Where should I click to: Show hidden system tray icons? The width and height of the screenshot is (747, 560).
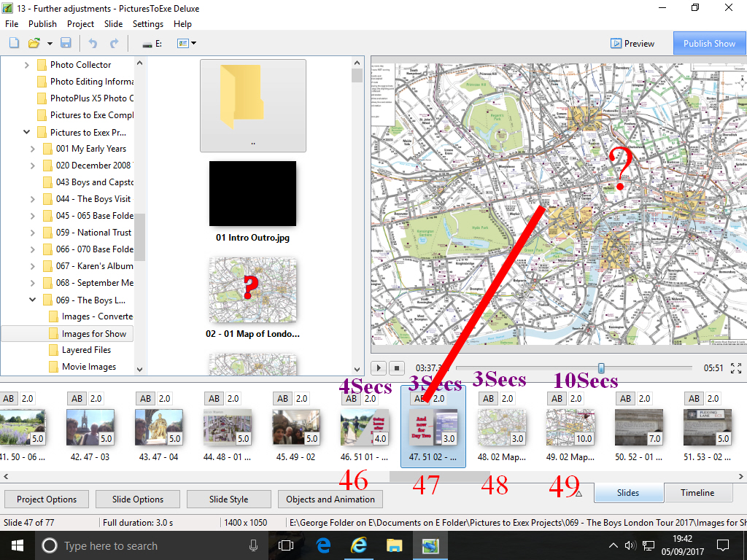point(613,545)
